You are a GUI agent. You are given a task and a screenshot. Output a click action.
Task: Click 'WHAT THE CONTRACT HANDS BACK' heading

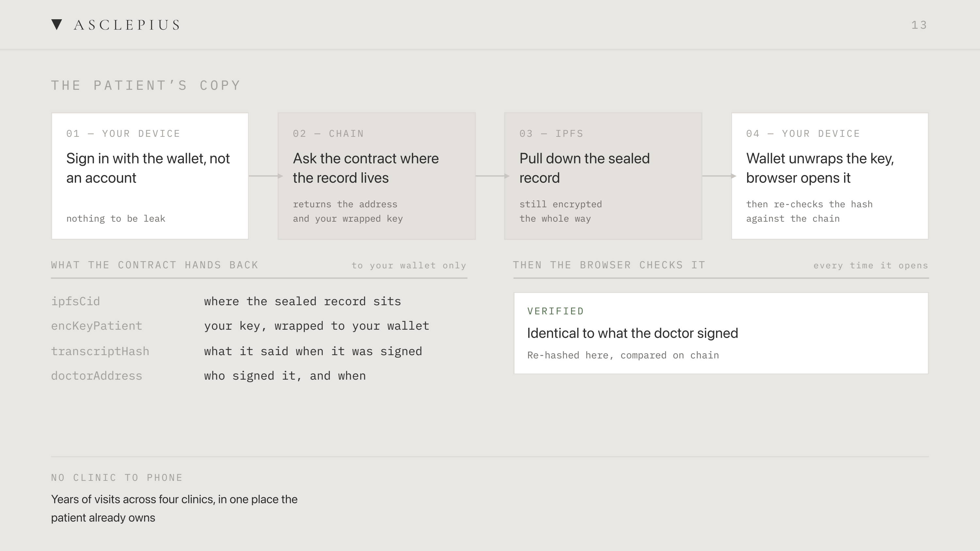[x=155, y=265]
